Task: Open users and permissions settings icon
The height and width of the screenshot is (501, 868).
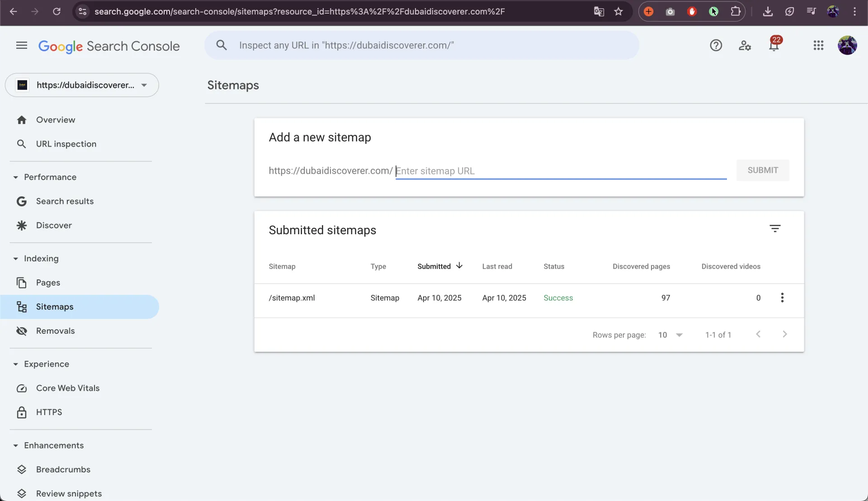Action: coord(745,45)
